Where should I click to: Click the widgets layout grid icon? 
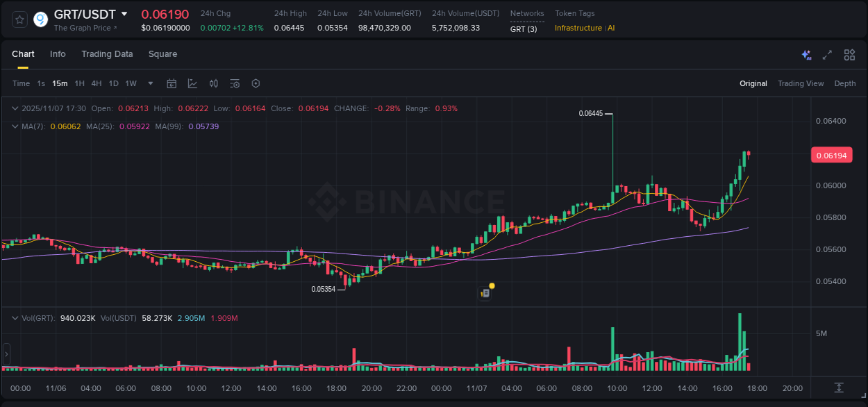click(x=849, y=54)
